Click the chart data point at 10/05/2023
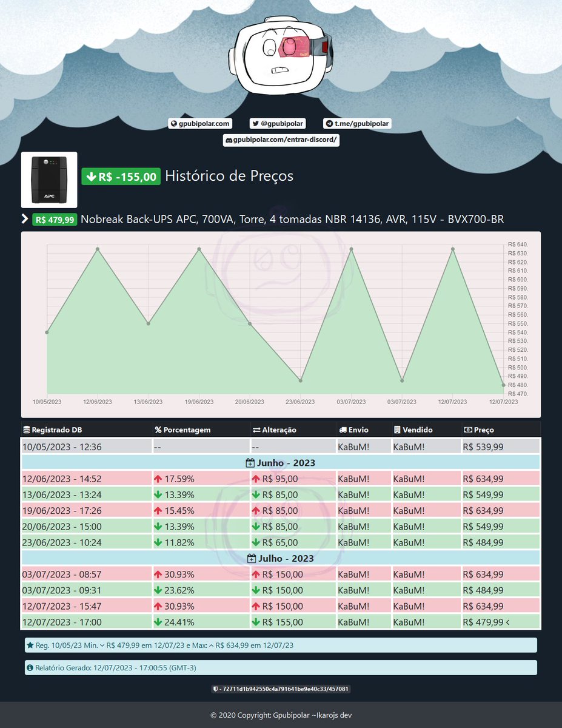Viewport: 562px width, 728px height. pyautogui.click(x=47, y=332)
